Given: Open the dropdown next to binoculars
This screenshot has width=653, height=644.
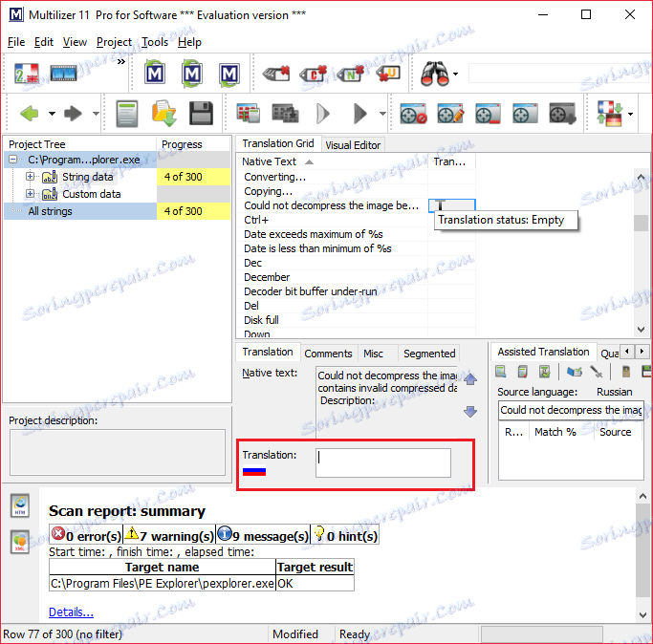Looking at the screenshot, I should point(456,75).
